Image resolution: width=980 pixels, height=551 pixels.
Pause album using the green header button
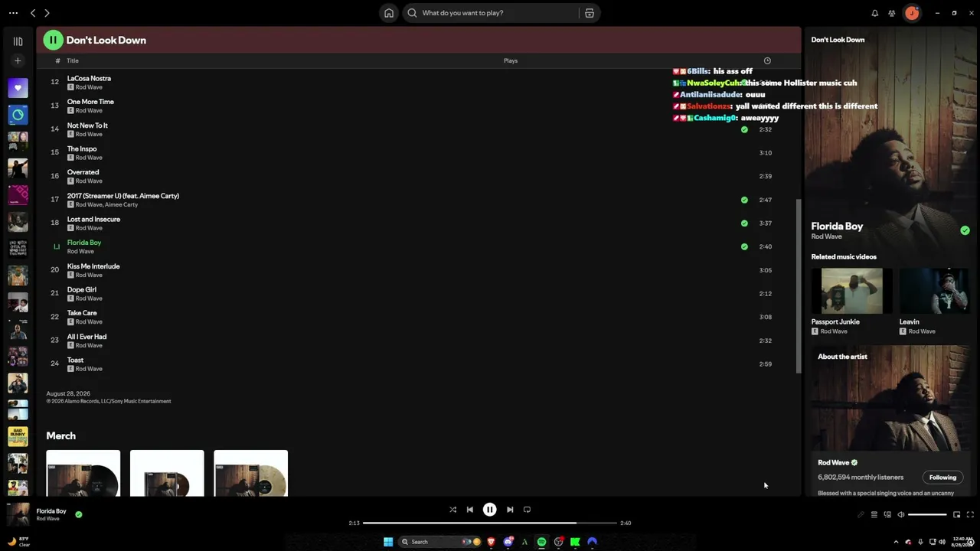(53, 40)
